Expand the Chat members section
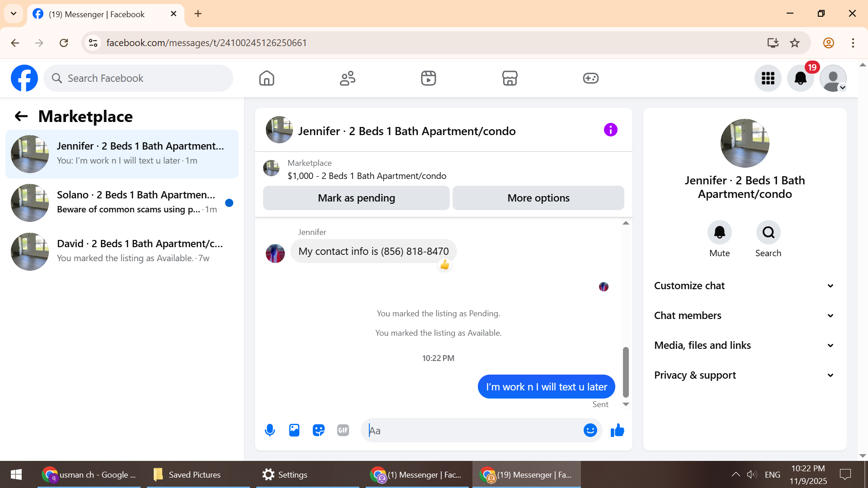The width and height of the screenshot is (868, 488). pyautogui.click(x=745, y=315)
